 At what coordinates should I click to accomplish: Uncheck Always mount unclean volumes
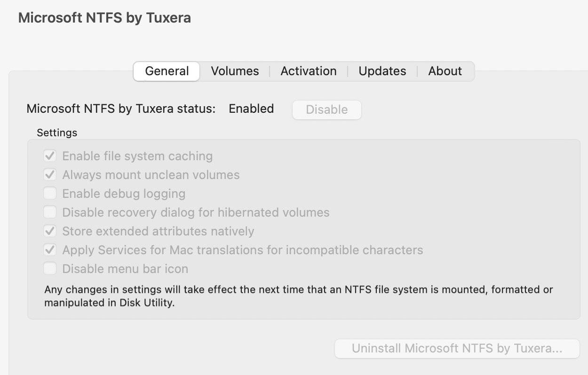50,175
